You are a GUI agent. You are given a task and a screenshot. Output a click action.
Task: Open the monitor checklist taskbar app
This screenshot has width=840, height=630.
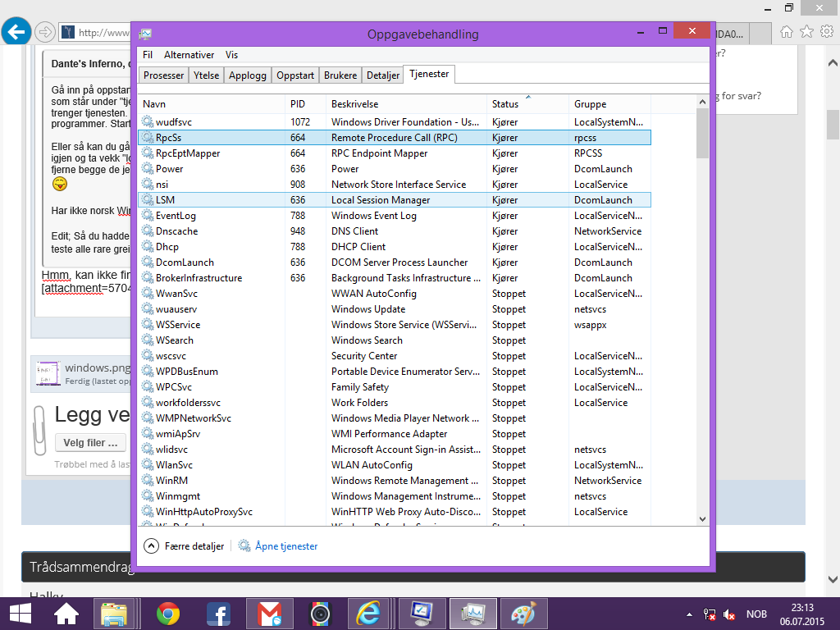pyautogui.click(x=422, y=614)
